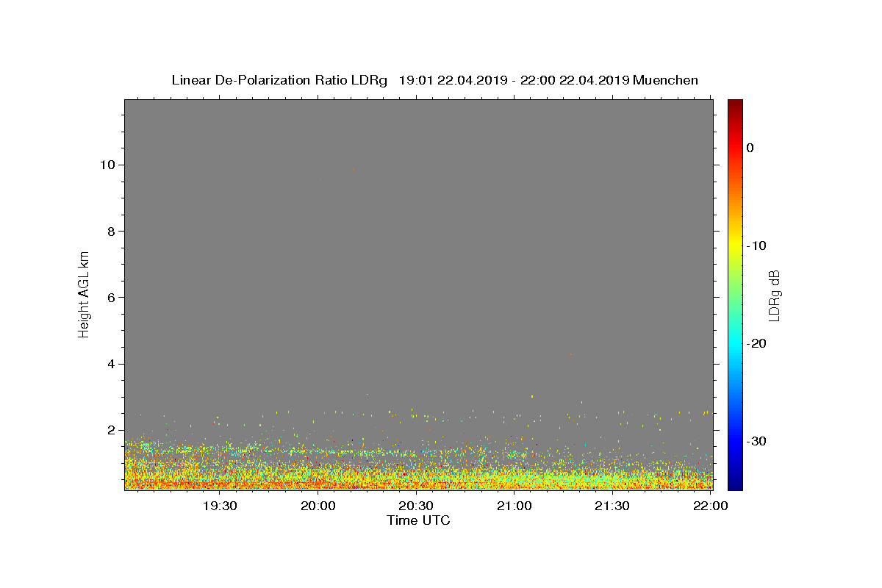
Task: Click the 'Time UTC' axis label
Action: click(x=418, y=520)
